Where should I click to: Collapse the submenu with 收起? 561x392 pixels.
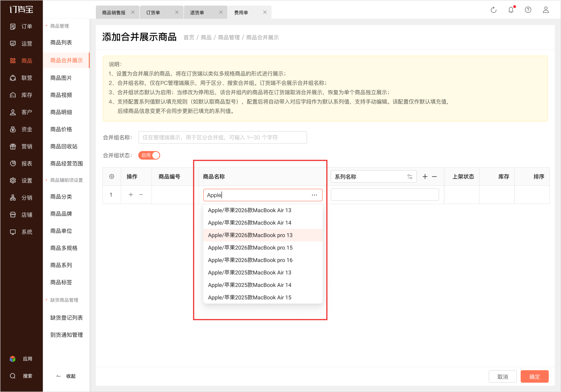pyautogui.click(x=66, y=376)
